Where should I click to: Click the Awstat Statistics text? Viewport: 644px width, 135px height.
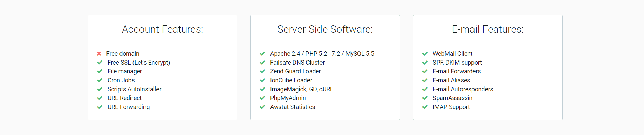click(292, 107)
